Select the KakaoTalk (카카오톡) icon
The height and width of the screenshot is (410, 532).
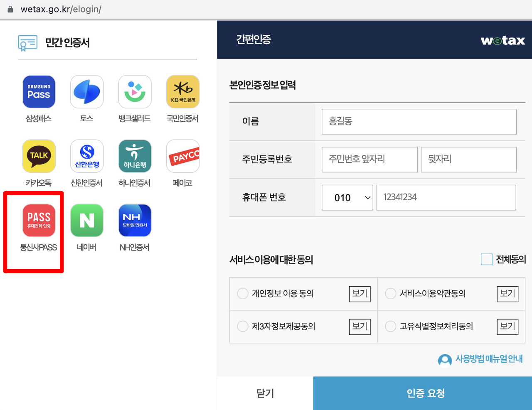[x=39, y=156]
